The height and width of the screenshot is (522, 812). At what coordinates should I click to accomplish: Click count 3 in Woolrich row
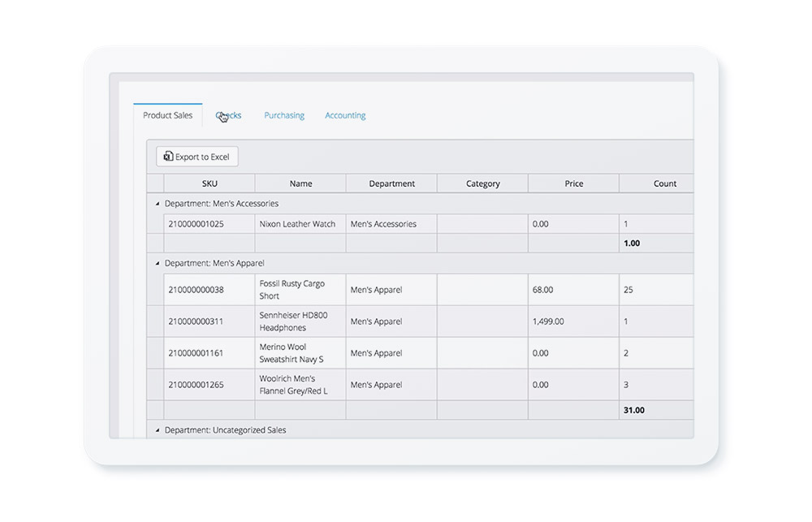[x=657, y=384]
